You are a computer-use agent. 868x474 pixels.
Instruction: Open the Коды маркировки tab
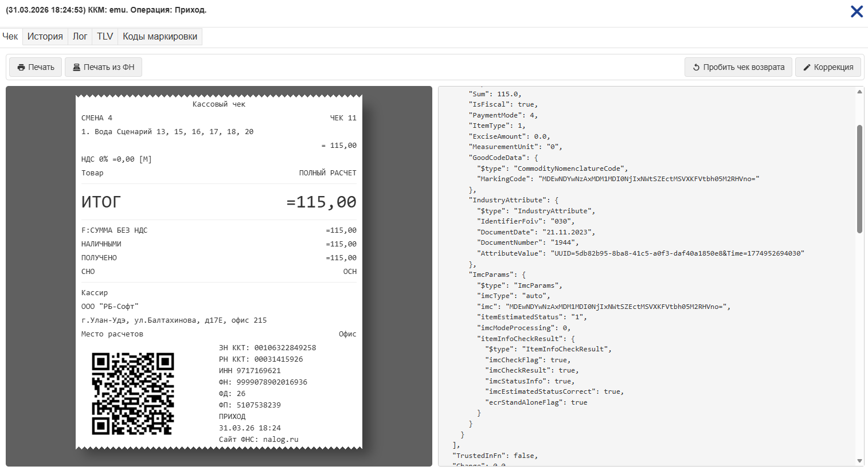tap(159, 37)
